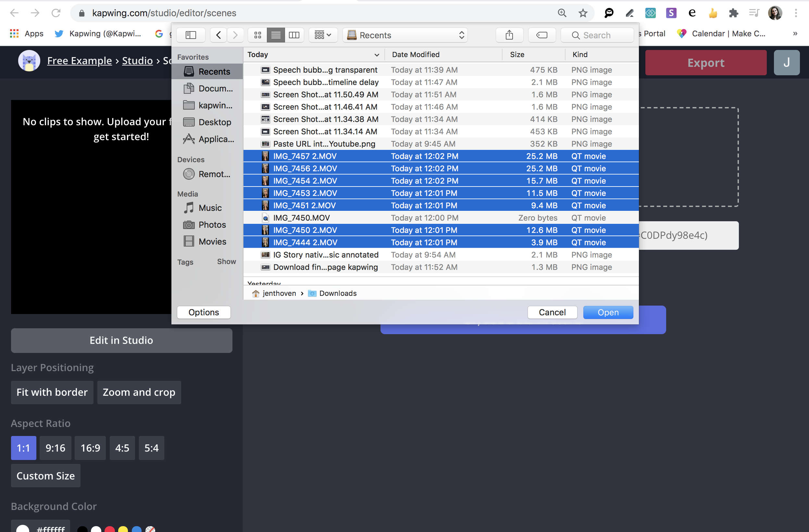Viewport: 809px width, 532px height.
Task: Select the 16:9 aspect ratio
Action: 90,448
